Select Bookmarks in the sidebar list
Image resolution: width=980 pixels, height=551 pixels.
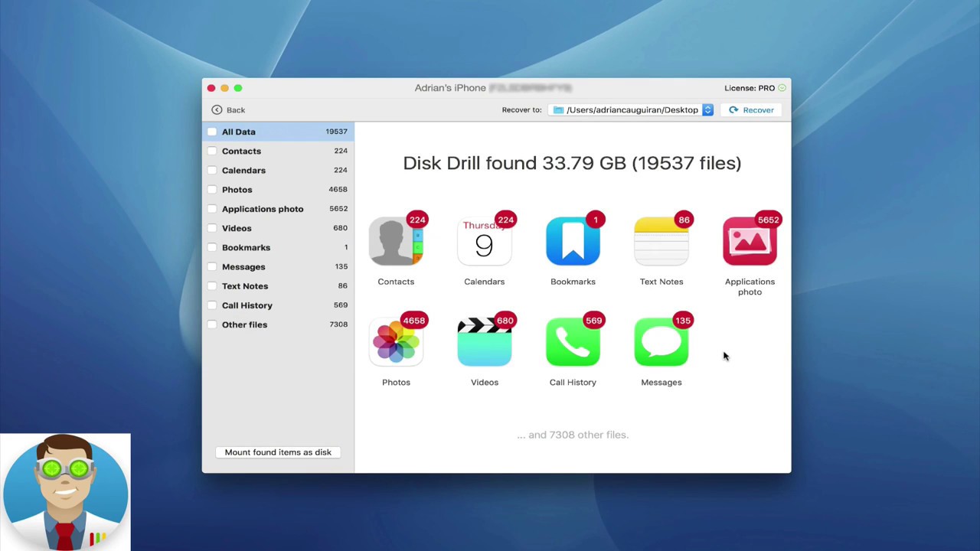[277, 247]
